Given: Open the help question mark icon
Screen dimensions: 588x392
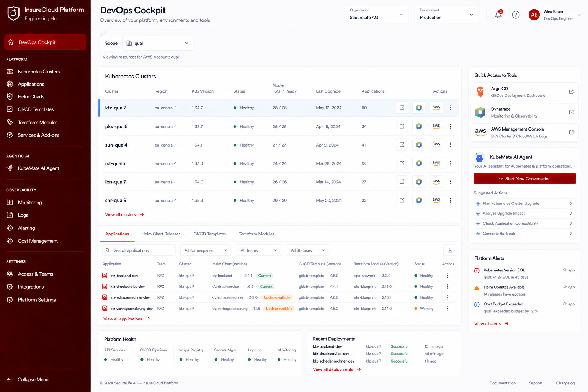Looking at the screenshot, I should 516,15.
